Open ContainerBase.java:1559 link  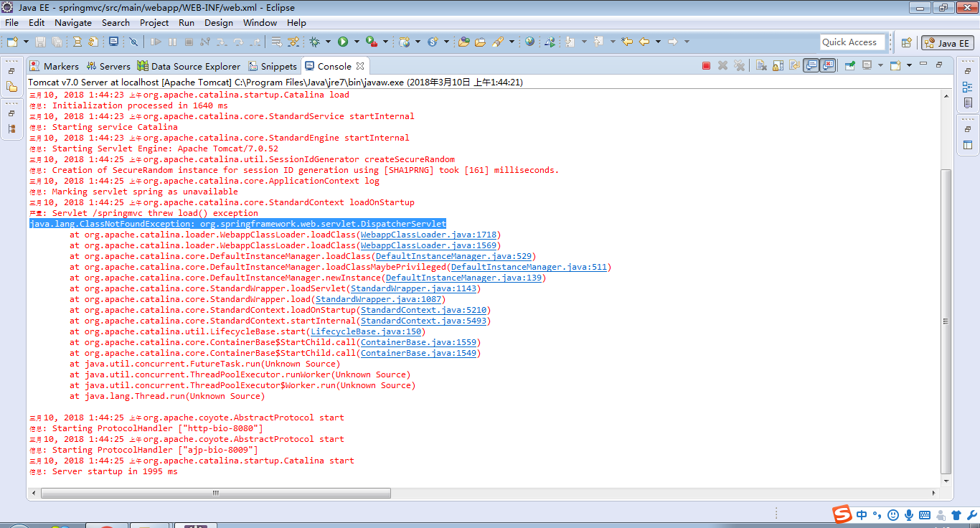418,342
